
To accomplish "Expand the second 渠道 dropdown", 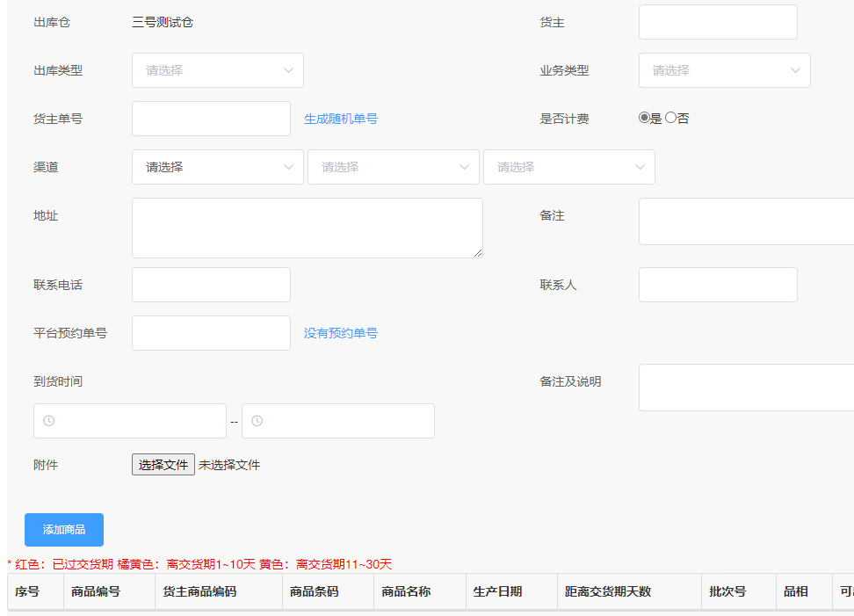I will tap(393, 167).
